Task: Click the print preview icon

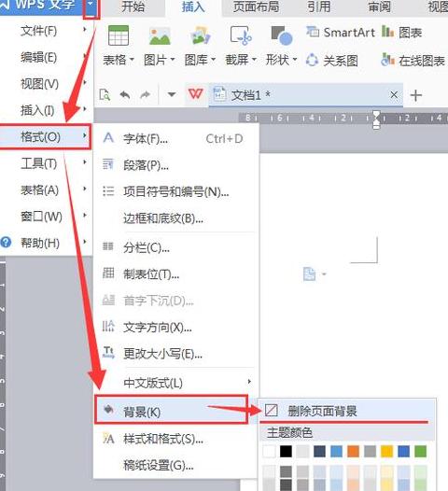Action: pyautogui.click(x=105, y=94)
